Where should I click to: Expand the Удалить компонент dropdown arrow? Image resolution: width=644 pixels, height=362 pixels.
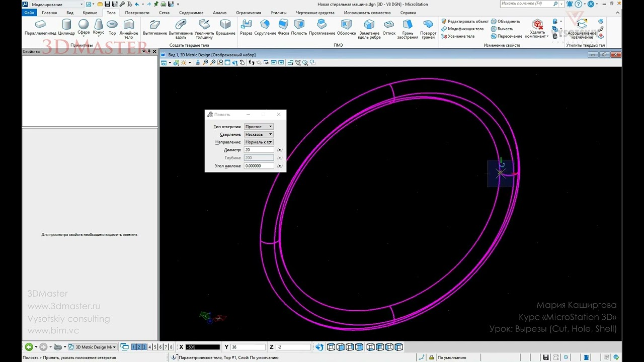547,36
